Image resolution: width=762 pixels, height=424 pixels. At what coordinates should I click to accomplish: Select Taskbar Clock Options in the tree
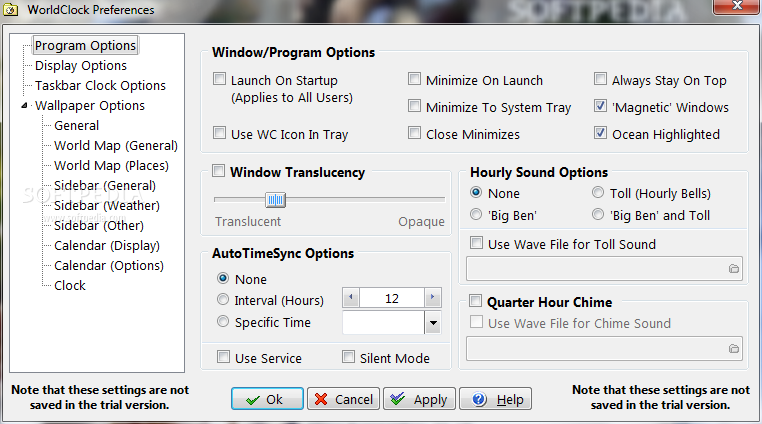tap(100, 86)
